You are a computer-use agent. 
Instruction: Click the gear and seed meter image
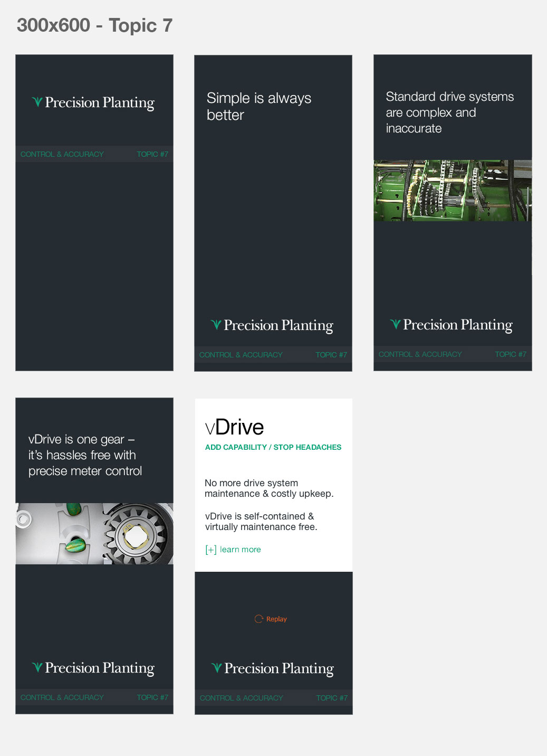[94, 534]
